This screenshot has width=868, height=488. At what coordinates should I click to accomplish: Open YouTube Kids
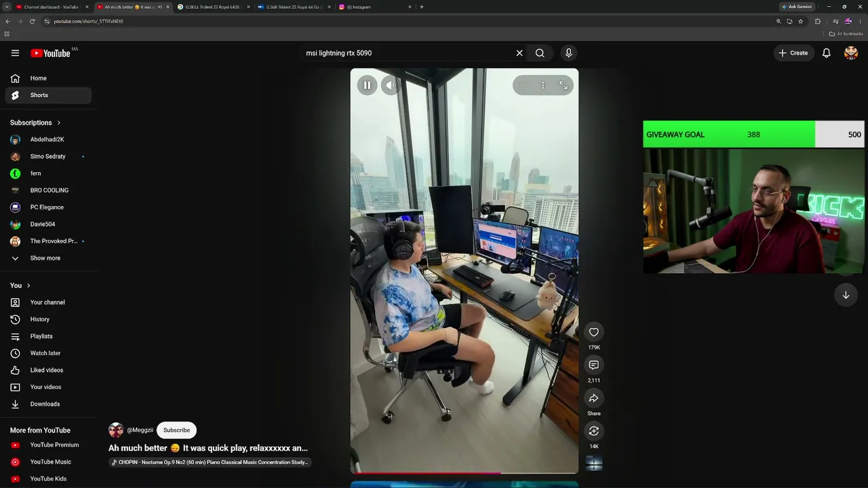click(48, 479)
